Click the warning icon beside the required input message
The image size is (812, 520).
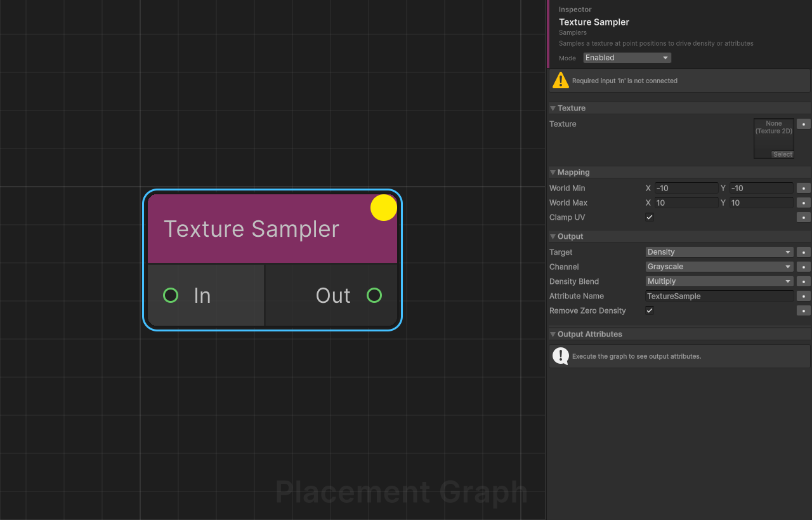pos(561,80)
